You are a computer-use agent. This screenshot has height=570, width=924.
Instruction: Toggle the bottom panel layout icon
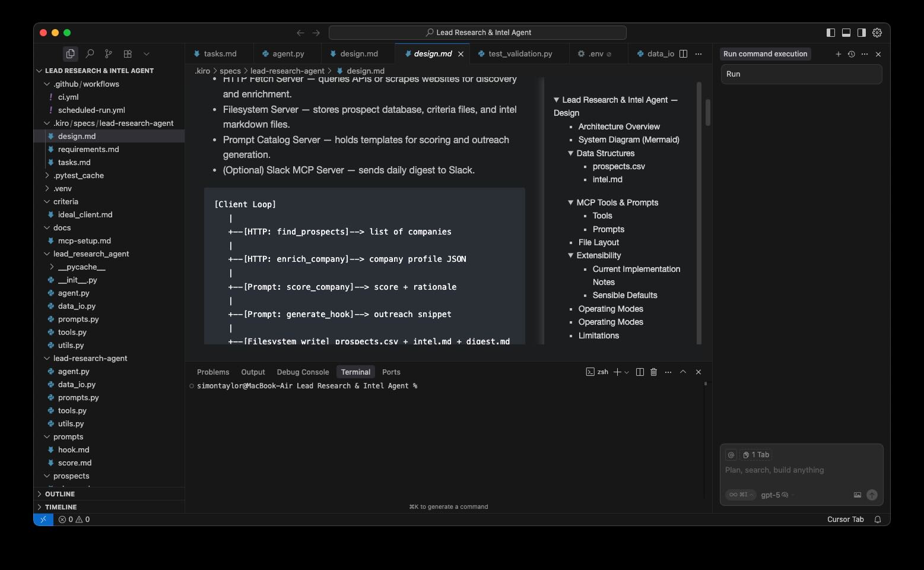(846, 33)
